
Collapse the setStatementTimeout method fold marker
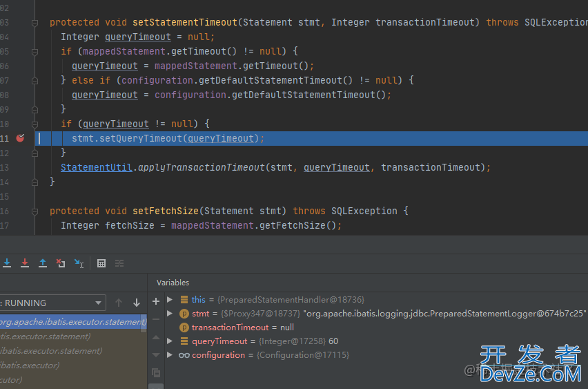(x=35, y=23)
